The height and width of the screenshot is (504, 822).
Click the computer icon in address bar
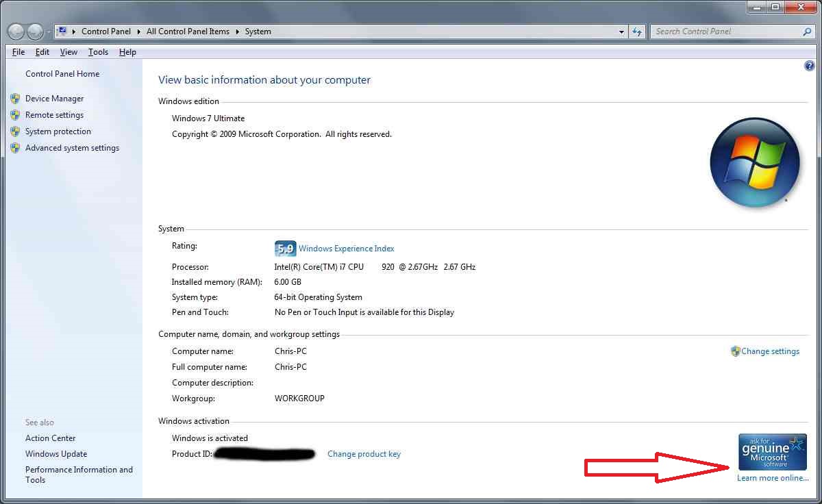tap(62, 31)
